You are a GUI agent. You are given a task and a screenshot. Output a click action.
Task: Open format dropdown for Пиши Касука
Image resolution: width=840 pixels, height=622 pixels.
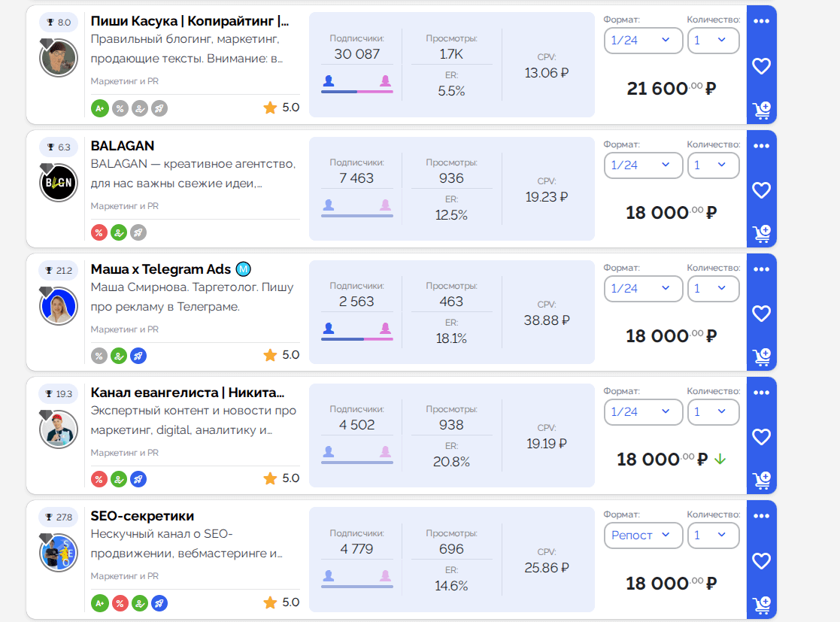(644, 41)
